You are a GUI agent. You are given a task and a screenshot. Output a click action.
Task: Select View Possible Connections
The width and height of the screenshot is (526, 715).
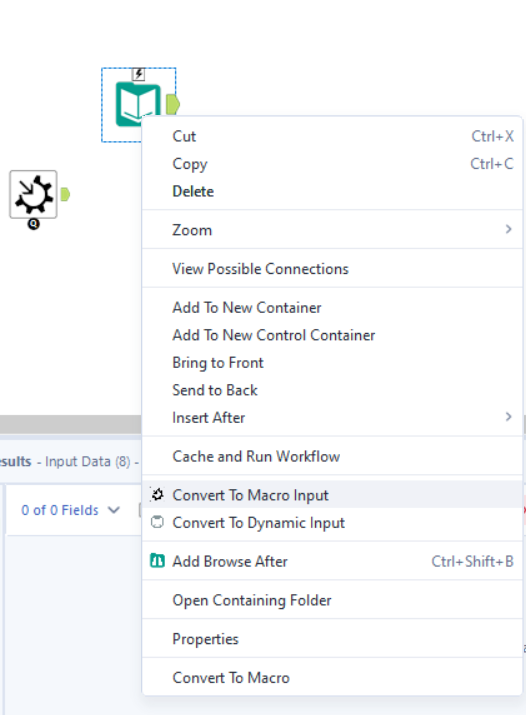pyautogui.click(x=332, y=269)
